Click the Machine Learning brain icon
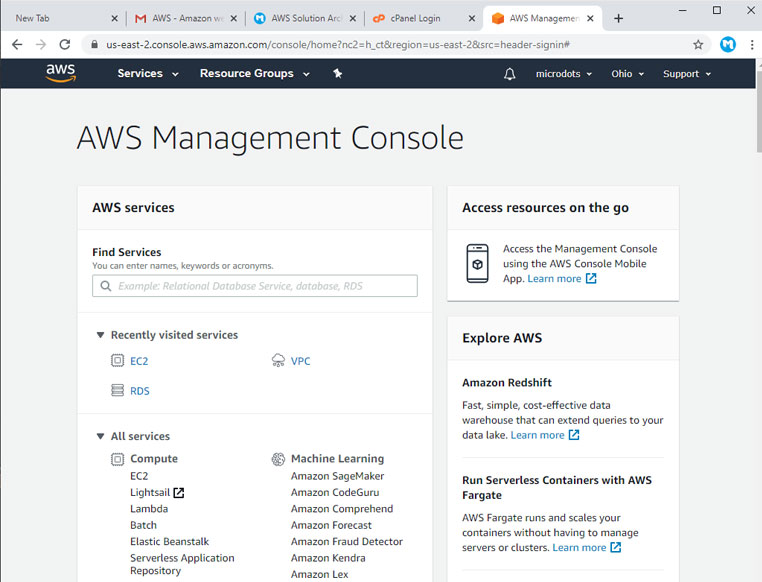The height and width of the screenshot is (582, 762). [x=278, y=459]
